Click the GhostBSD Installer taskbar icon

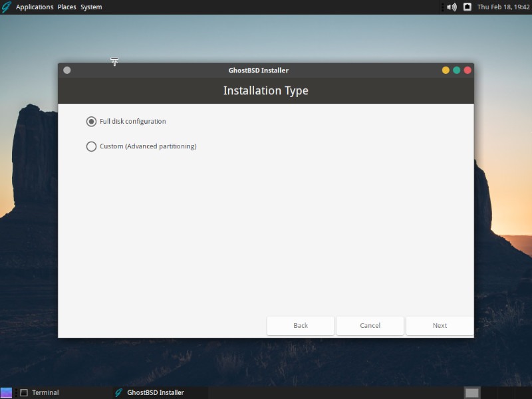click(x=118, y=392)
